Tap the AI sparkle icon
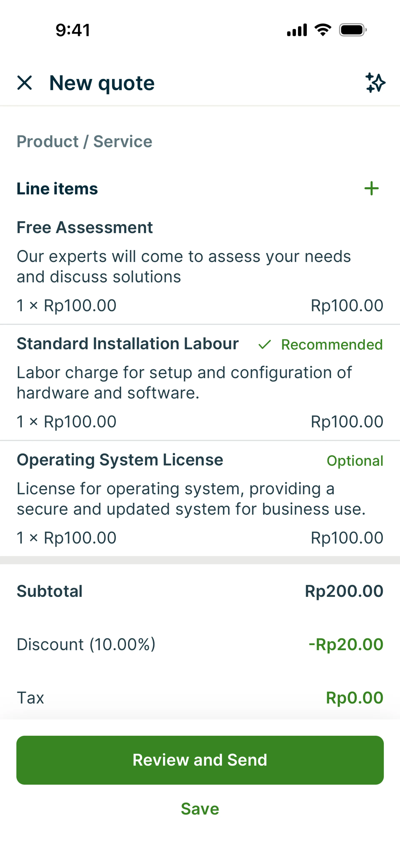Screen dimensions: 400x868 [x=375, y=83]
